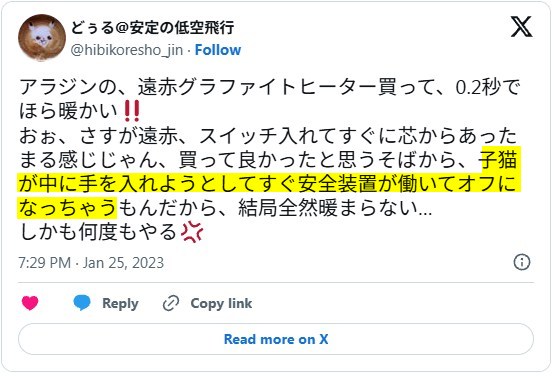The image size is (554, 376).
Task: Select the Reply text label
Action: click(120, 304)
